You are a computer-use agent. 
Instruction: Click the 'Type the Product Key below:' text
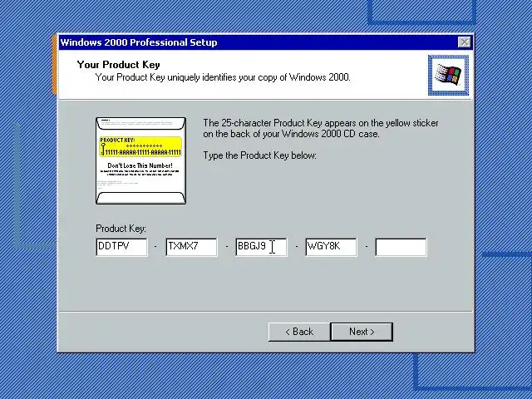click(259, 155)
